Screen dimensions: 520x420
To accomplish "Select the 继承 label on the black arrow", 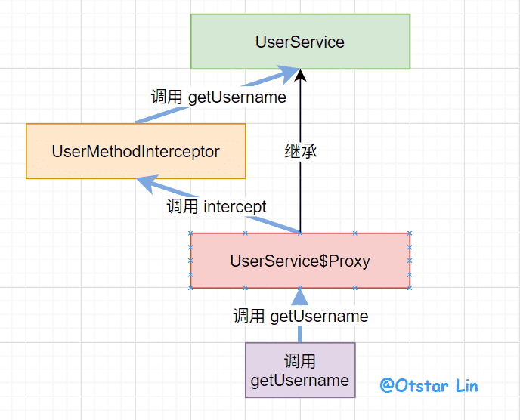I will point(300,150).
